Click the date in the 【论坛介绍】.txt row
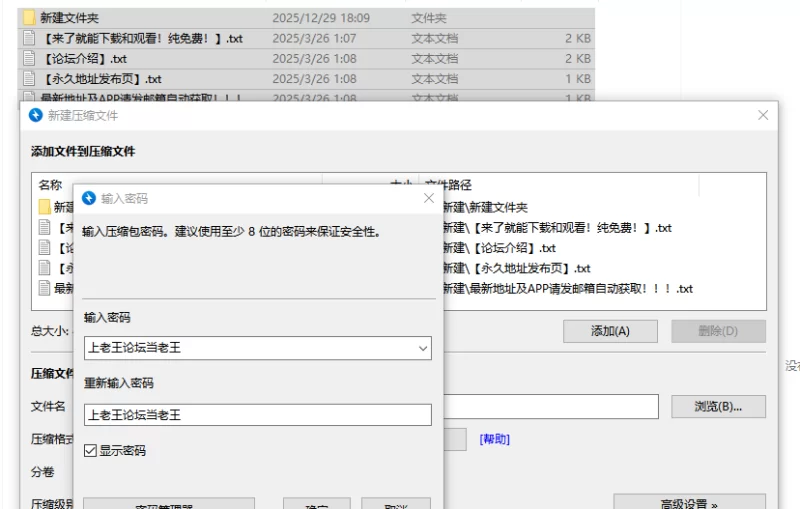This screenshot has width=800, height=509. 314,59
